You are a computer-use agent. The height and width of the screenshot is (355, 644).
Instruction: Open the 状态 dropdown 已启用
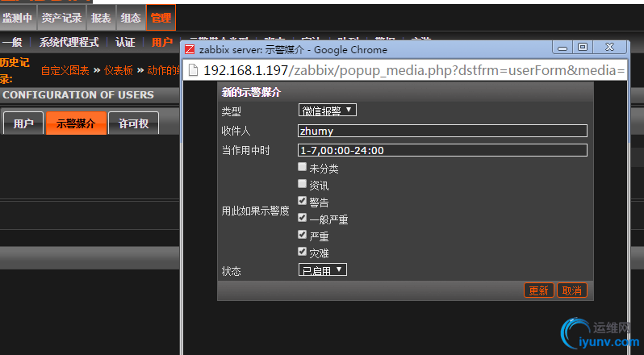point(323,269)
